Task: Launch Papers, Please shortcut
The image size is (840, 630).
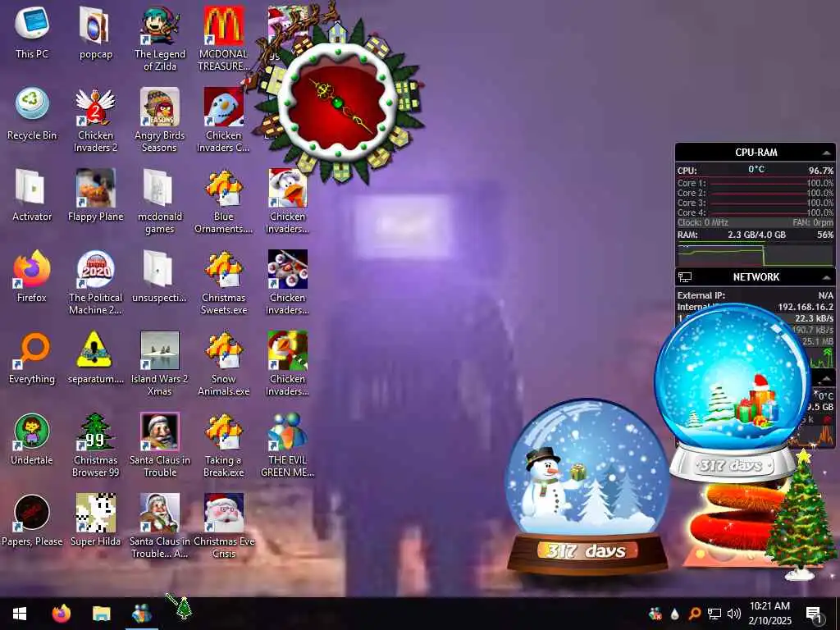Action: 32,519
